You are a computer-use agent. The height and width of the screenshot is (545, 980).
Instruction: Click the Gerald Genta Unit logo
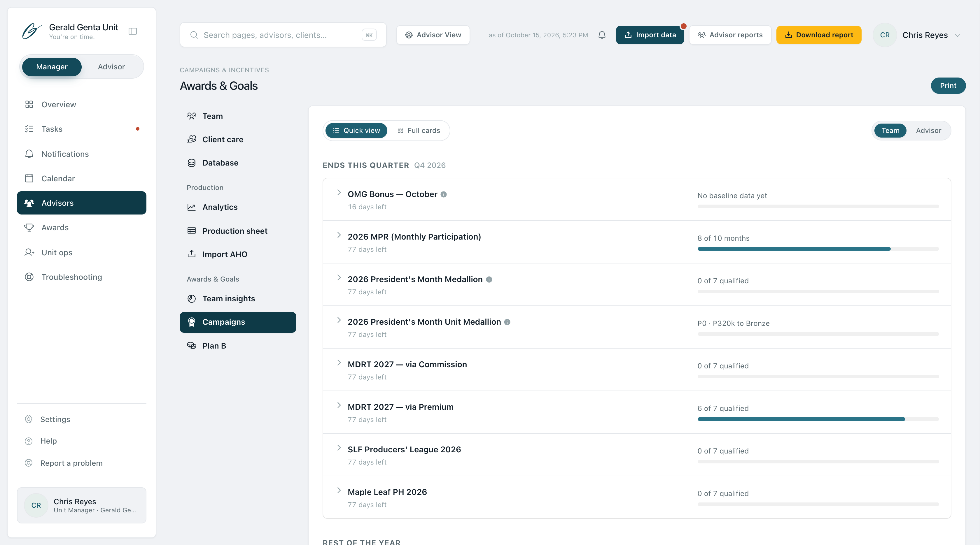click(x=32, y=31)
